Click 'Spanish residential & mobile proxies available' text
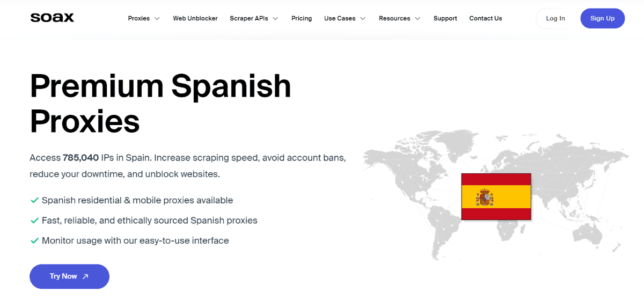Image resolution: width=644 pixels, height=300 pixels. tap(137, 200)
